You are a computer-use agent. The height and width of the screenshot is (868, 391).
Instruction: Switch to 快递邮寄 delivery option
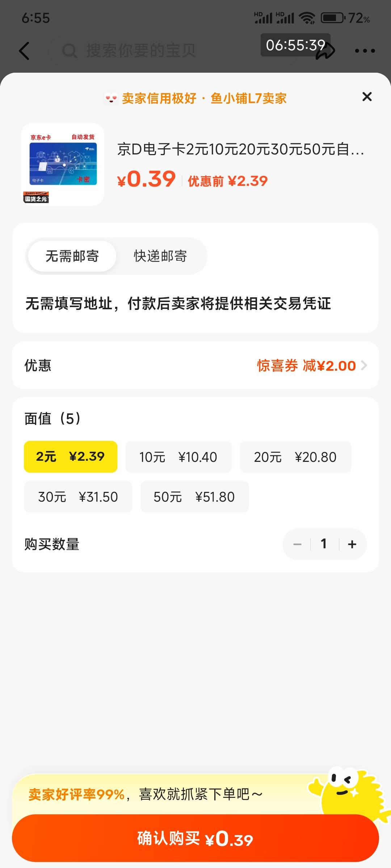(x=160, y=256)
